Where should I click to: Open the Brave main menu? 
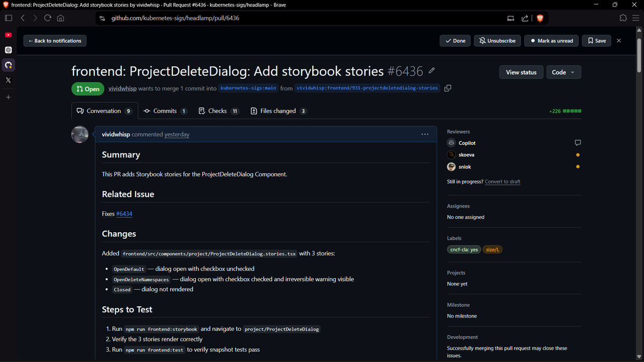(x=636, y=18)
